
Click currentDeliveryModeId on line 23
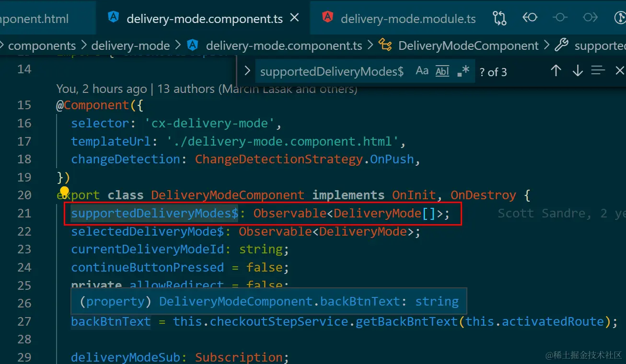147,250
